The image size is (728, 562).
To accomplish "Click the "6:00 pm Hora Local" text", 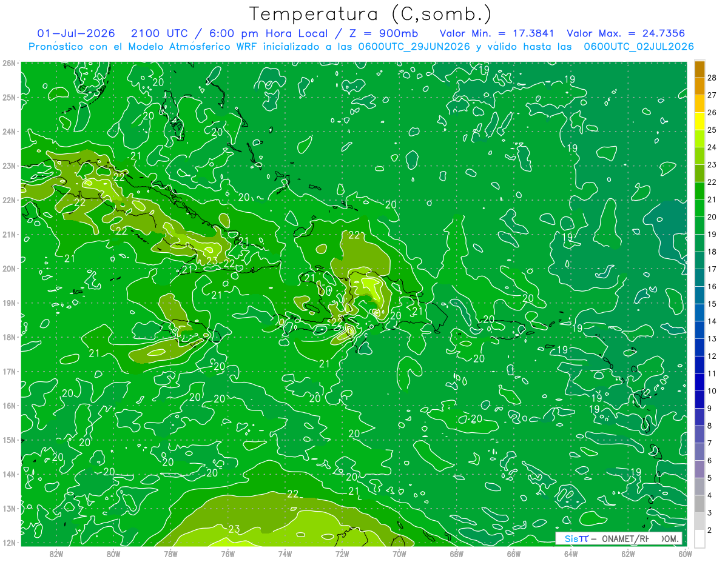I will 270,33.
